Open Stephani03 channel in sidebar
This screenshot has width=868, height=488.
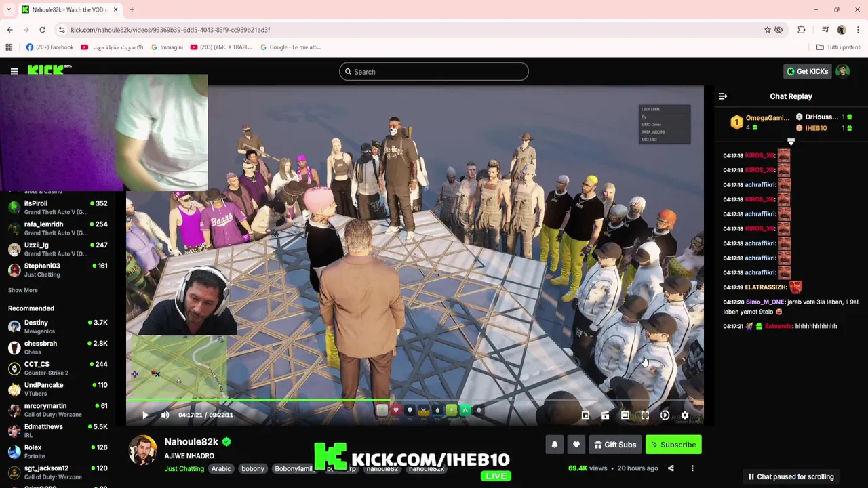(x=58, y=270)
